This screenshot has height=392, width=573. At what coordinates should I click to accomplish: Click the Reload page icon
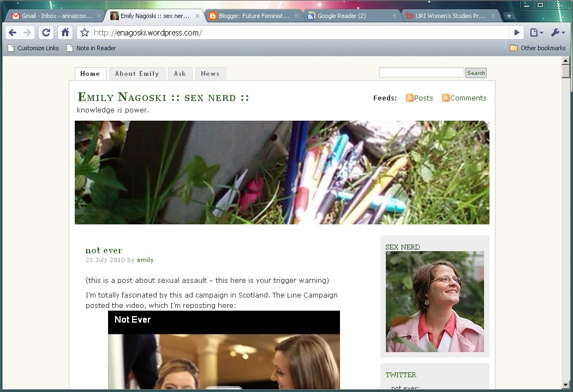(46, 33)
